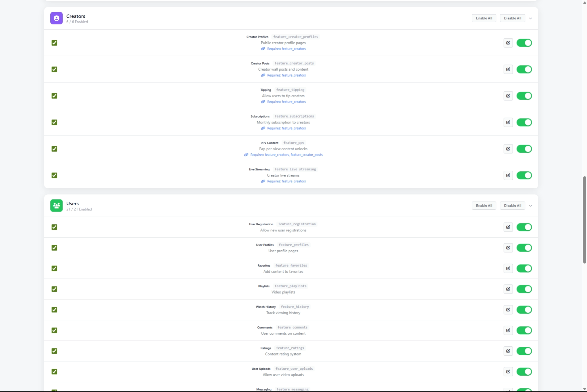This screenshot has width=587, height=392.
Task: Collapse the Creators section chevron
Action: (530, 19)
